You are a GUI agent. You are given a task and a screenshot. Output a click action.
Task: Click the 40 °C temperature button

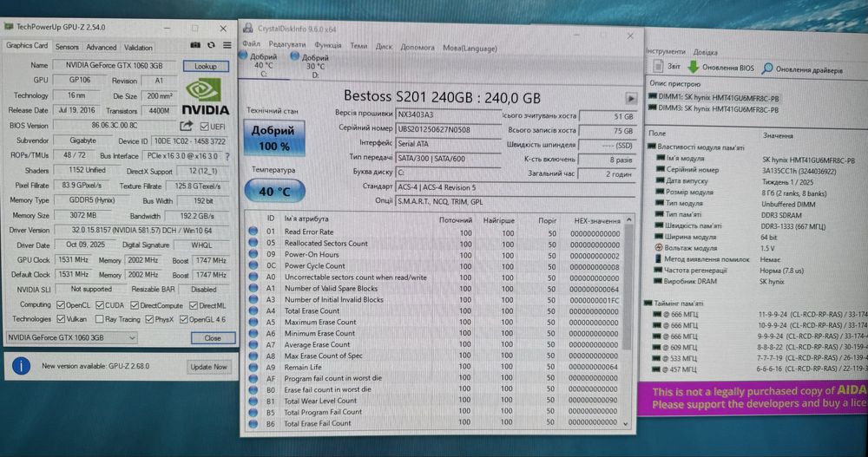coord(274,192)
